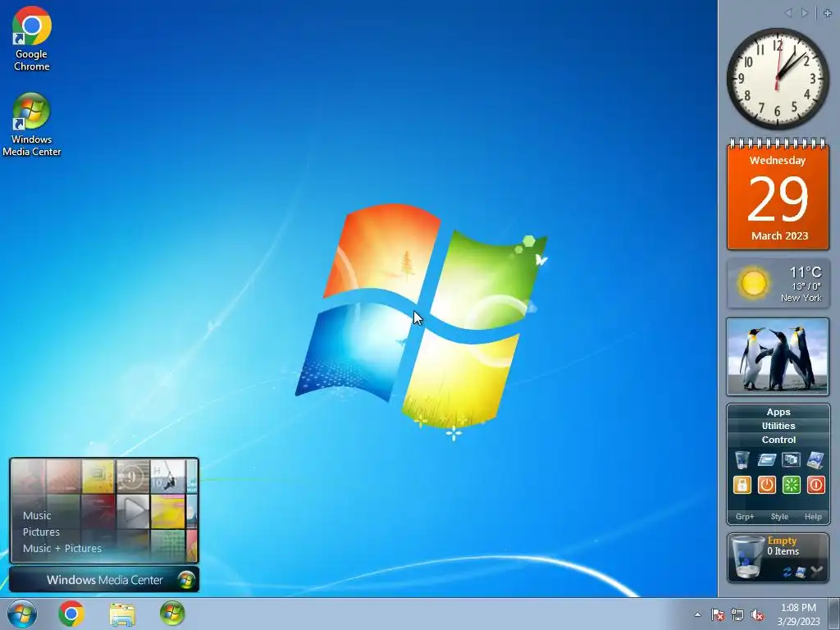Launch Media Center from the taskbar
The height and width of the screenshot is (630, 840).
172,614
